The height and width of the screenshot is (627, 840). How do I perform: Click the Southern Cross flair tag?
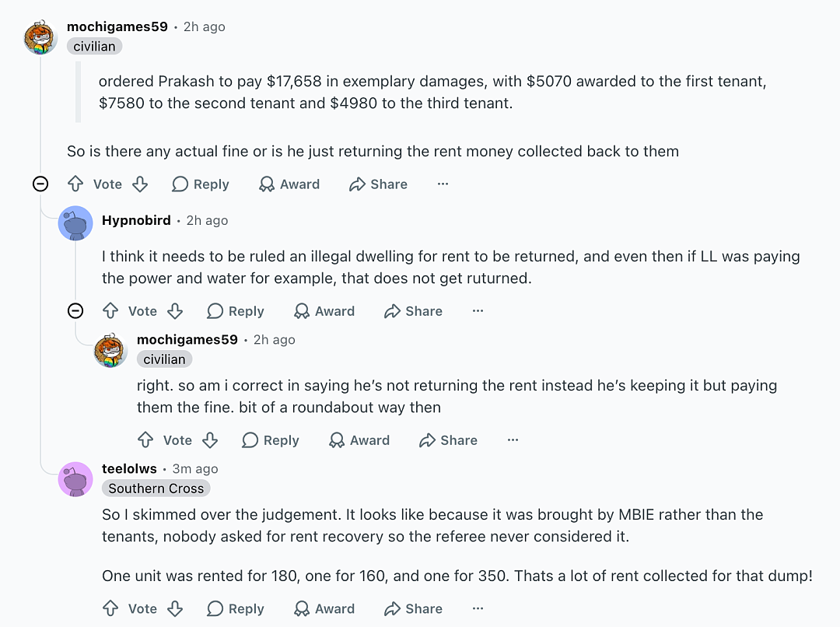156,489
